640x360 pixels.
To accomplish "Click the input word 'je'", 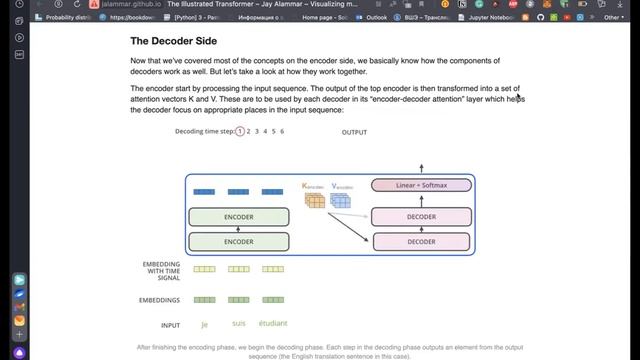I will 204,324.
